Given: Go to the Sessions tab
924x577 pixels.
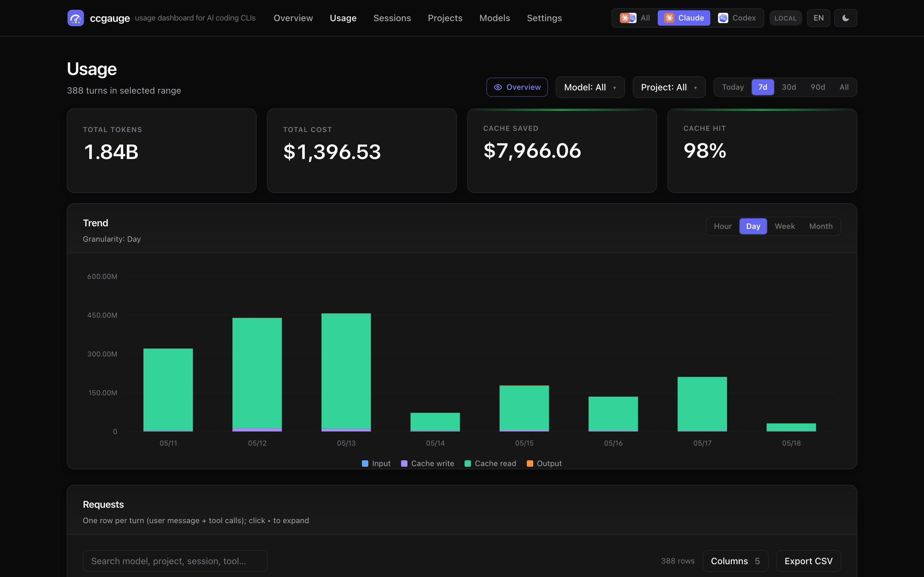Looking at the screenshot, I should [392, 18].
